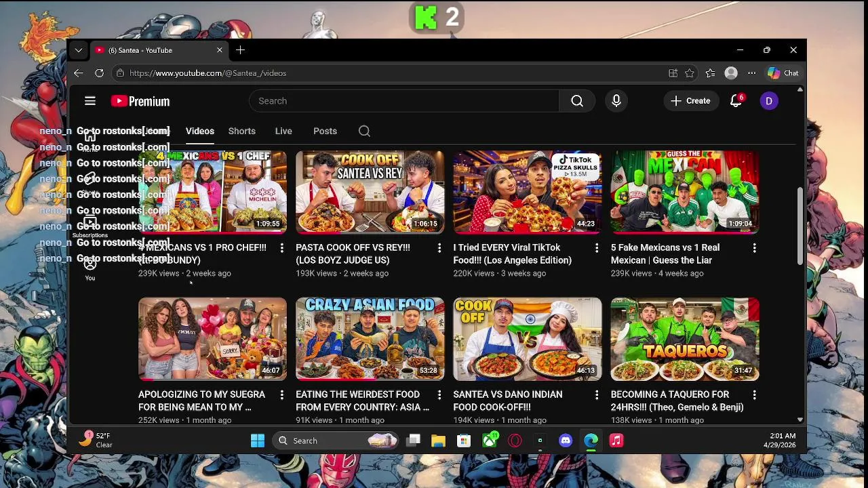Open options for PASTA COOK OFF VS REY video

[x=439, y=248]
